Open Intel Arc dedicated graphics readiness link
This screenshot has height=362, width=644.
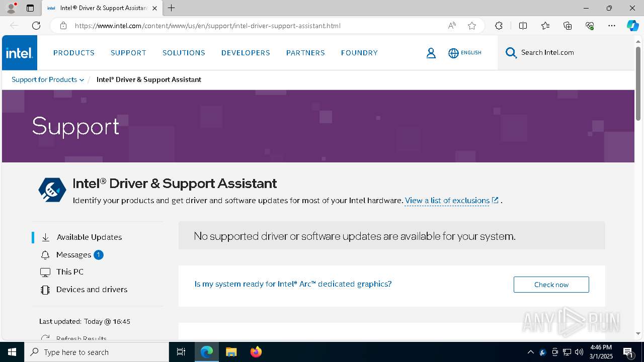293,284
